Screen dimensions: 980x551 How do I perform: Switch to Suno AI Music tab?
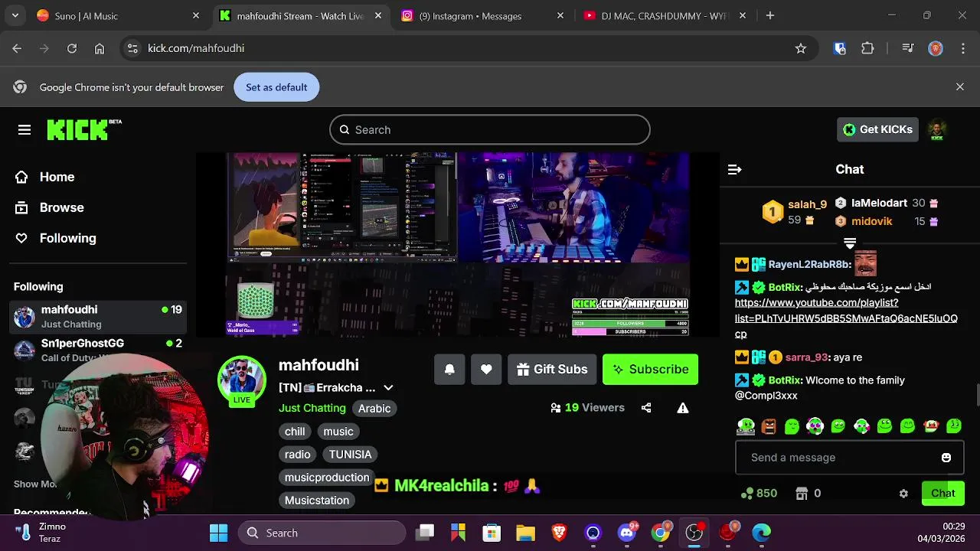tap(116, 15)
